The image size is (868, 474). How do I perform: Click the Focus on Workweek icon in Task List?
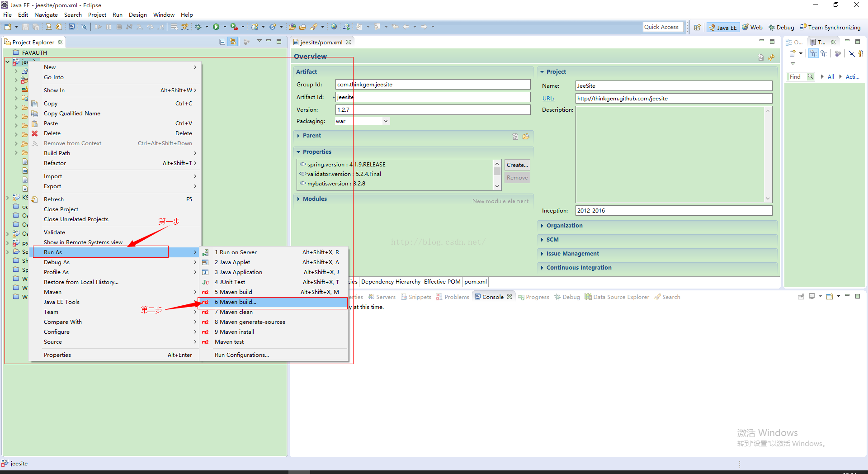coord(838,53)
